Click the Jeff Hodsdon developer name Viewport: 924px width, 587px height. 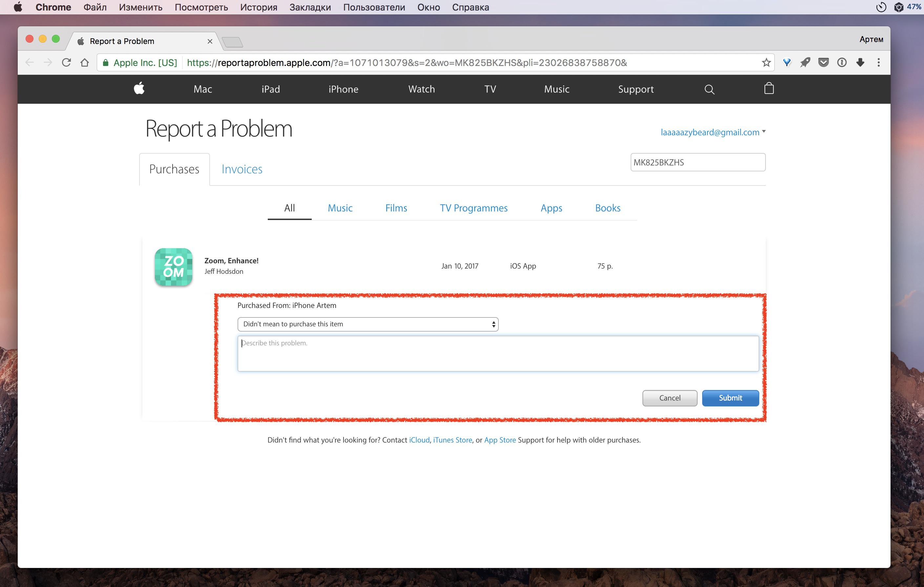tap(224, 272)
